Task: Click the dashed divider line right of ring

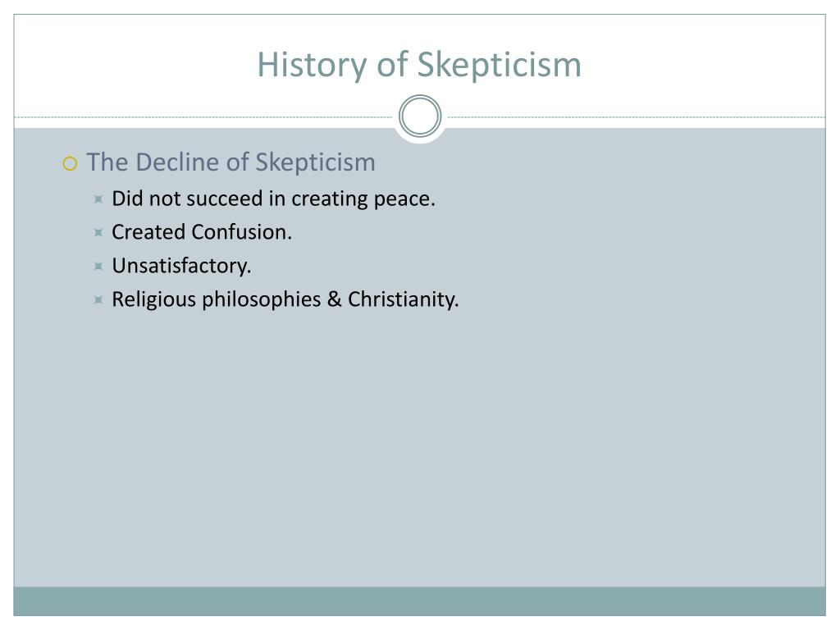Action: tap(637, 116)
